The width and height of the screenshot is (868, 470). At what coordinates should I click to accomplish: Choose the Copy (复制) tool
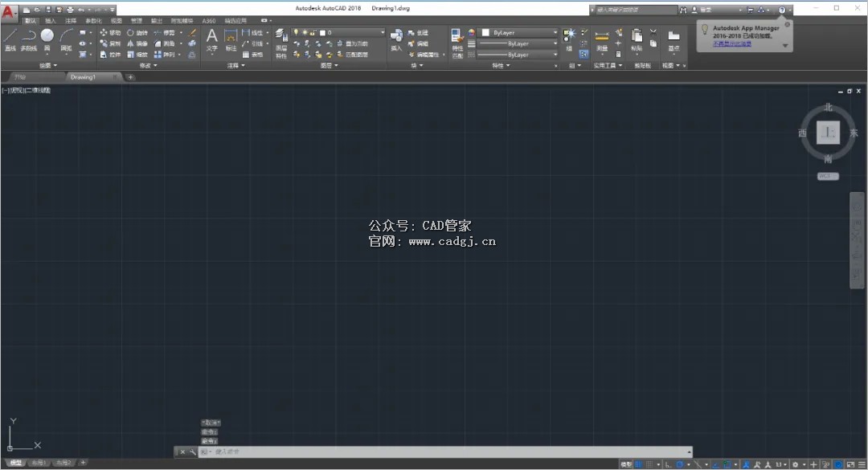(x=110, y=43)
